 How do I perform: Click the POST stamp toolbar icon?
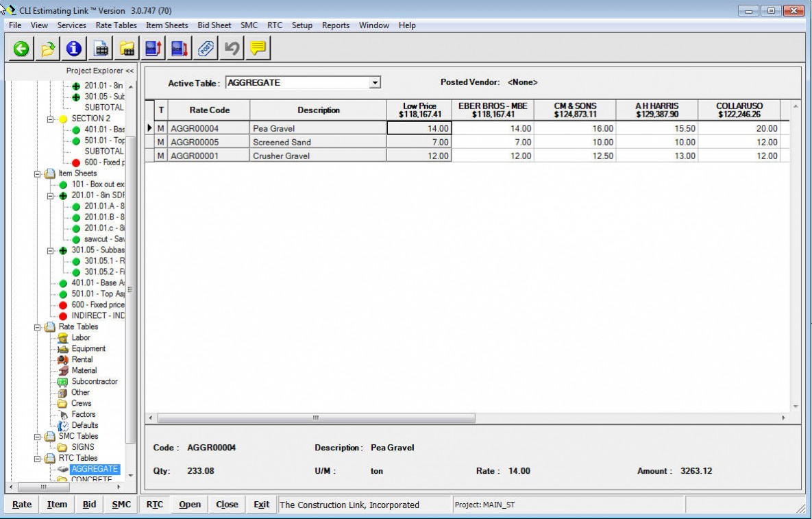click(206, 49)
